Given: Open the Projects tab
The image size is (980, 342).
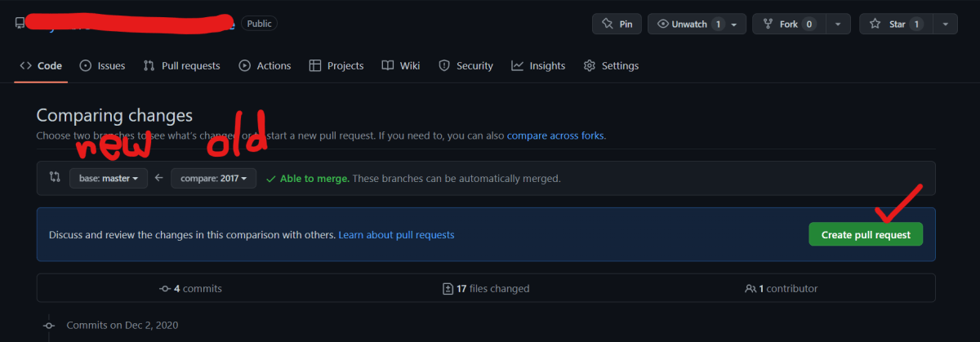Looking at the screenshot, I should coord(336,65).
